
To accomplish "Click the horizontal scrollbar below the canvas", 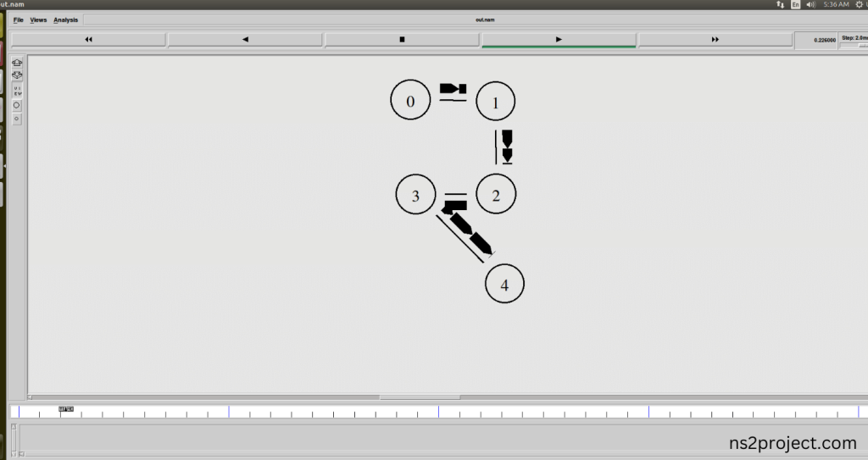I will click(x=420, y=397).
